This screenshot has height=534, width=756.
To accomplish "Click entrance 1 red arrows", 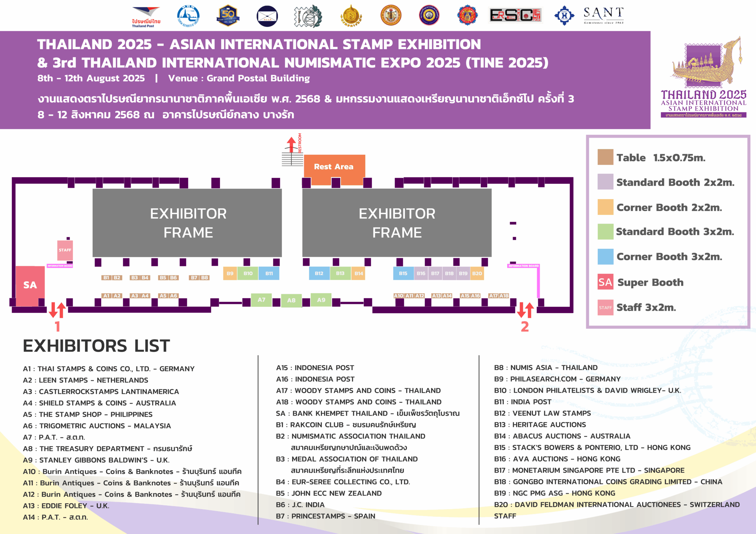I will (x=57, y=310).
